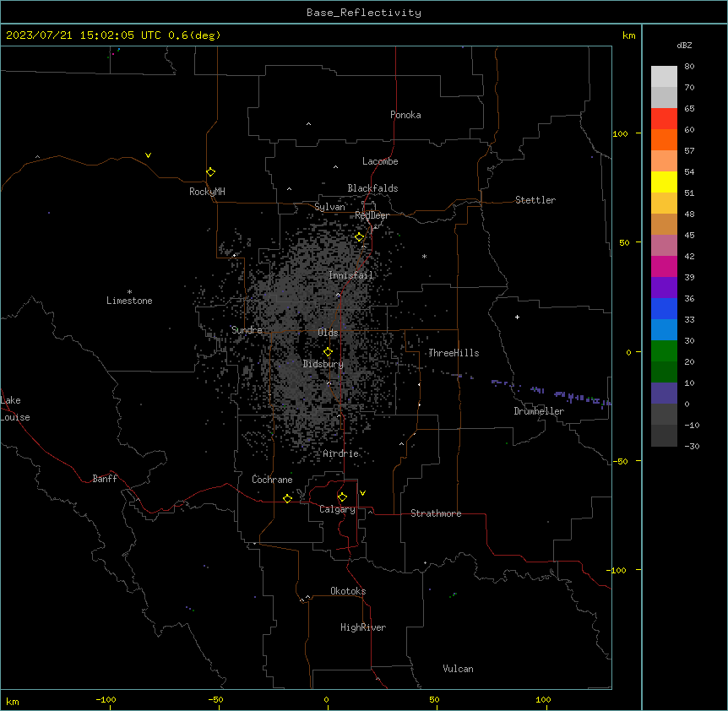
Task: Click the 30 dBZ green color swatch
Action: [664, 351]
